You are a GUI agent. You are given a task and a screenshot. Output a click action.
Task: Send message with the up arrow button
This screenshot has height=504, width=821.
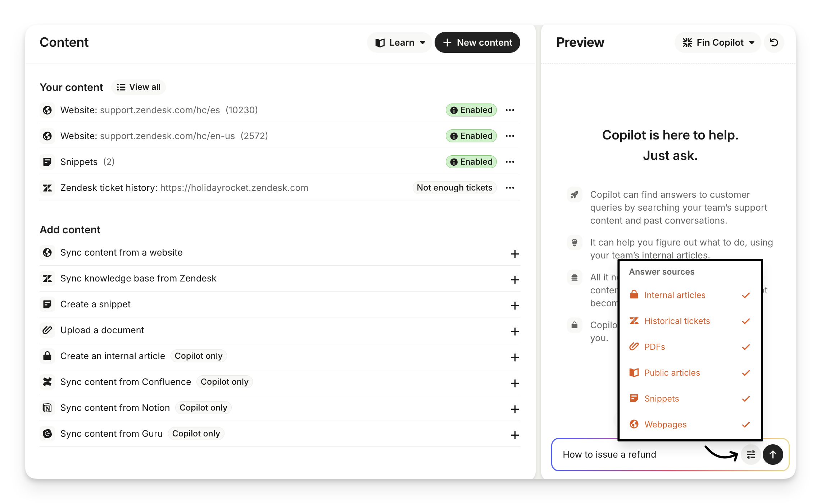click(x=773, y=455)
